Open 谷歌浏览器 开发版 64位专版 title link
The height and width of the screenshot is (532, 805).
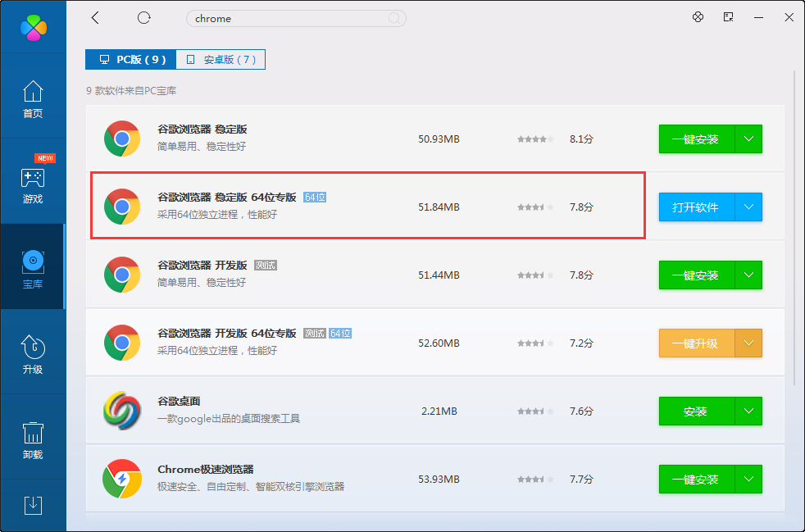227,334
